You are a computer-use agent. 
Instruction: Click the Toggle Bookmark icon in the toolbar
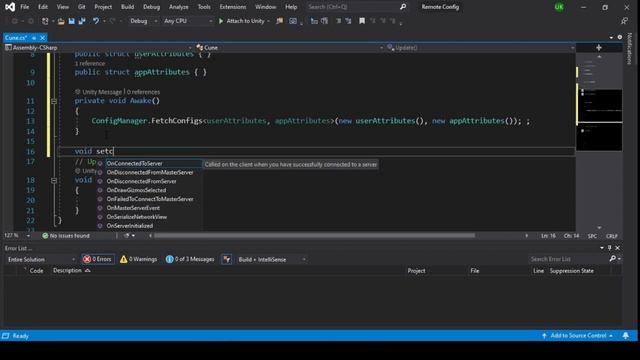coord(362,21)
